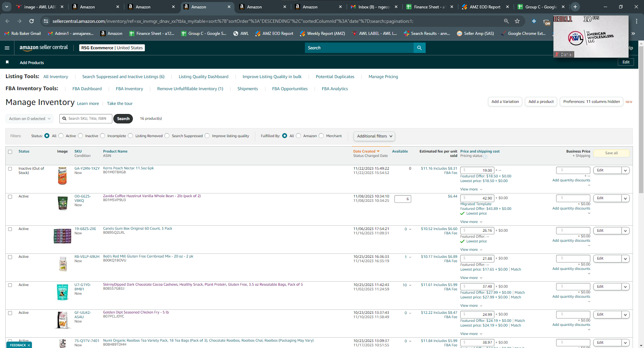Open Manage Pricing listing tool
The width and height of the screenshot is (644, 348).
coord(383,77)
